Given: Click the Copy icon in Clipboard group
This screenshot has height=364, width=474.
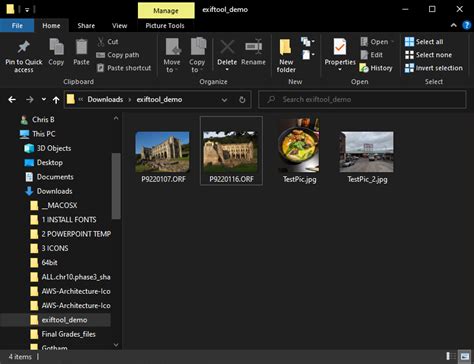Looking at the screenshot, I should [x=56, y=47].
